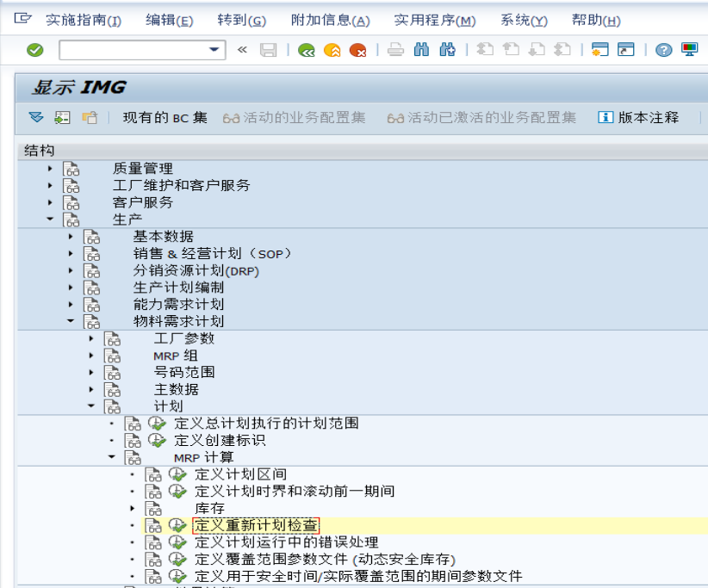Click the Save diskette icon
The height and width of the screenshot is (588, 708).
coord(268,50)
